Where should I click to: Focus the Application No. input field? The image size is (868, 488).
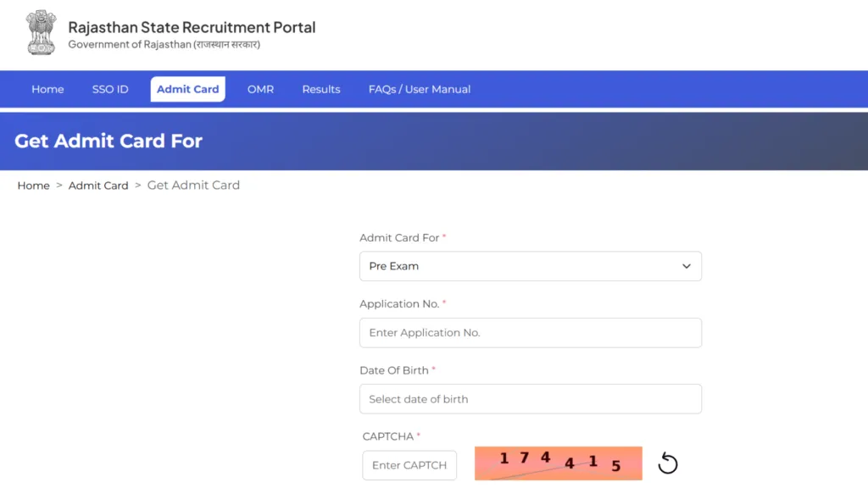tap(531, 332)
